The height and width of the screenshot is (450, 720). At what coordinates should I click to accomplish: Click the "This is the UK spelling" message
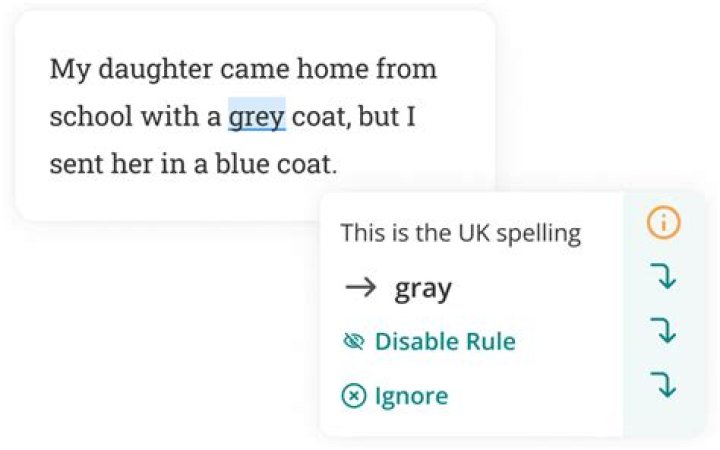pos(460,233)
